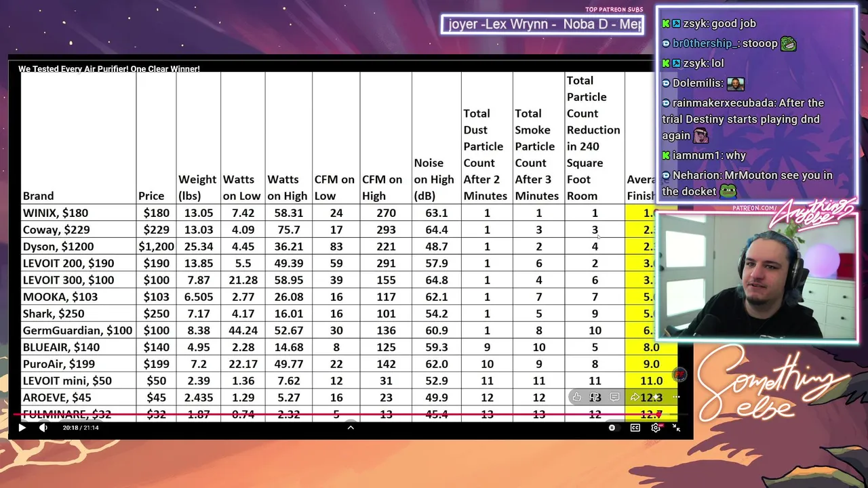Click 'Total Particle Count Reduction' header

point(593,138)
